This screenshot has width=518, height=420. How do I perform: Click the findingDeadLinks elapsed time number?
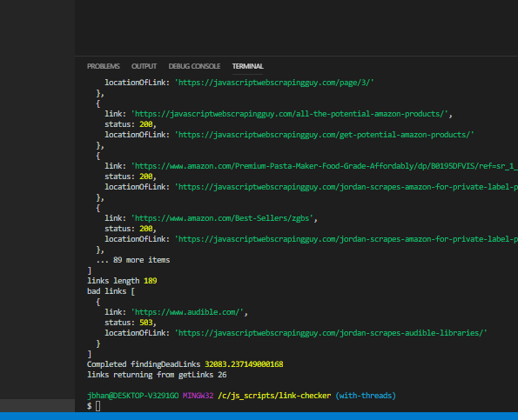pos(244,364)
